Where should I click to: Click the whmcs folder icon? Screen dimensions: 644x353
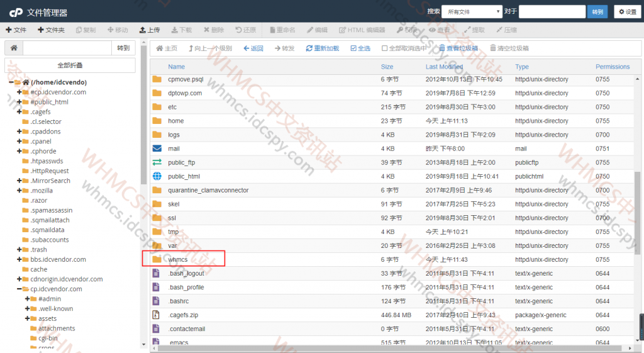tap(157, 259)
